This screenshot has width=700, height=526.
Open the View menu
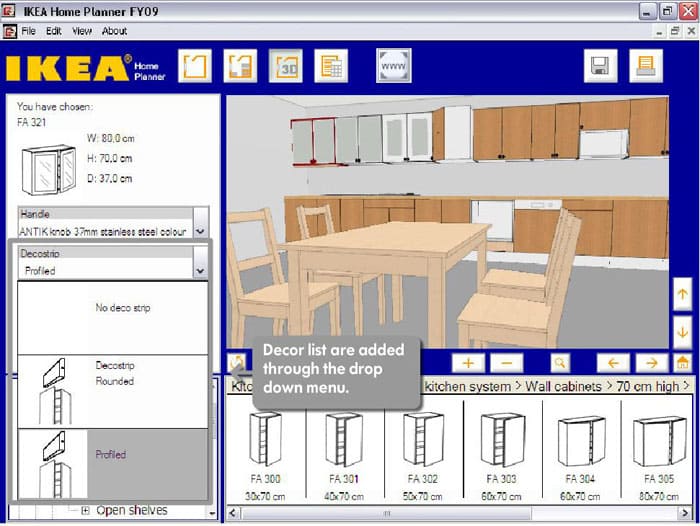coord(83,31)
